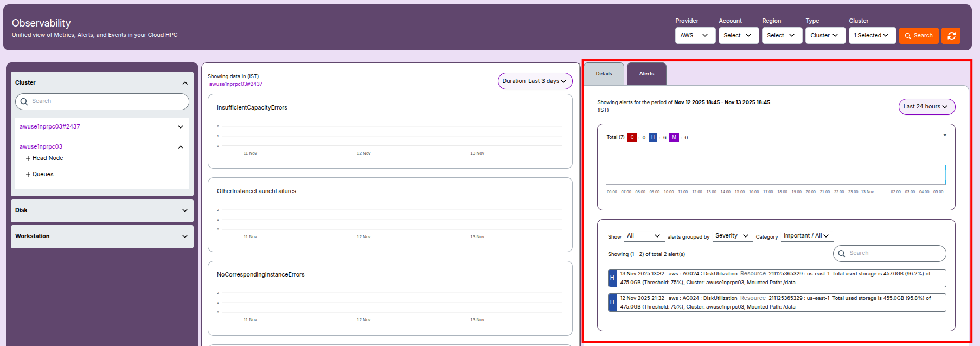Viewport: 980px width, 346px height.
Task: Switch to the Details tab
Action: coord(604,74)
